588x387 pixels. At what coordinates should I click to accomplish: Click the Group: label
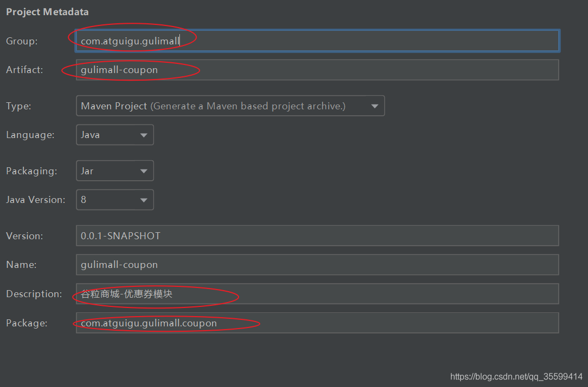tap(22, 41)
